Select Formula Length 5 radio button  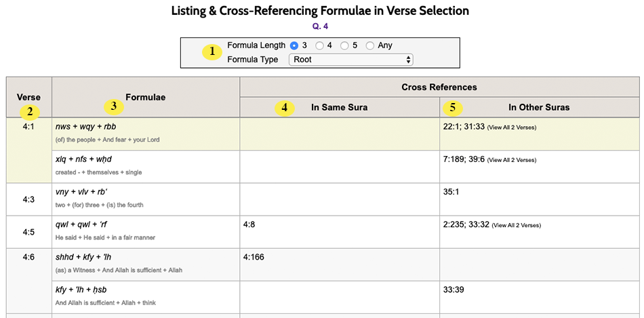tap(344, 45)
